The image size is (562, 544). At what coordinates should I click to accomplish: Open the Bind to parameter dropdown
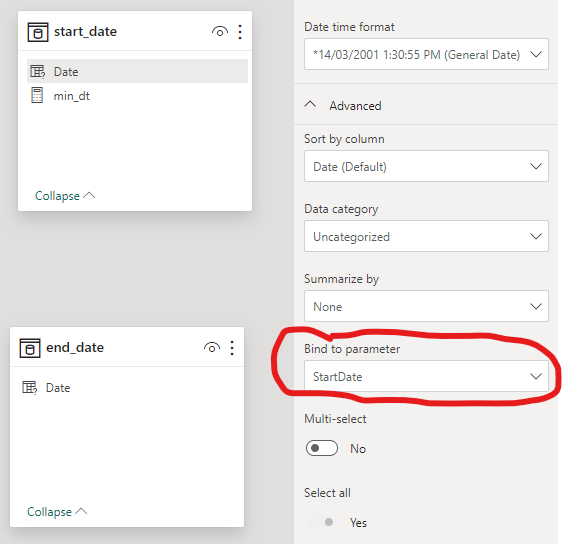tap(426, 376)
